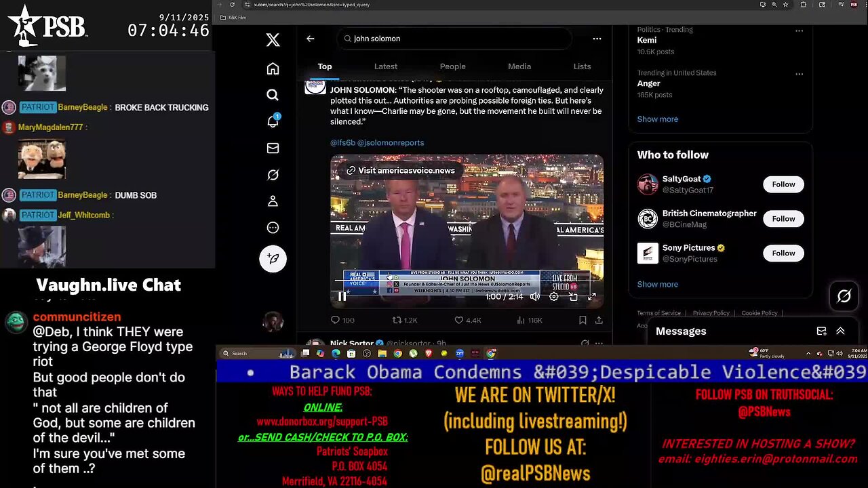Image resolution: width=868 pixels, height=488 pixels.
Task: Open the More circle icon in sidebar
Action: 273,228
